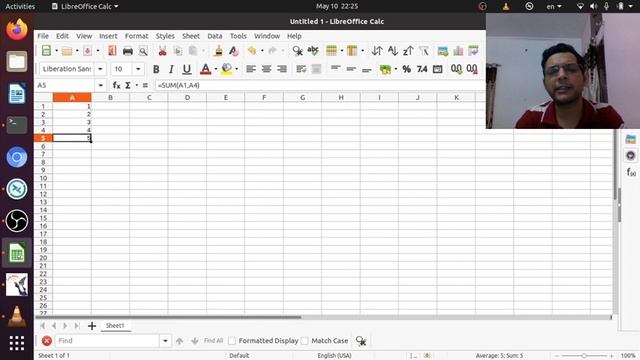Image resolution: width=640 pixels, height=360 pixels.
Task: Export directly as PDF
Action: (x=112, y=51)
